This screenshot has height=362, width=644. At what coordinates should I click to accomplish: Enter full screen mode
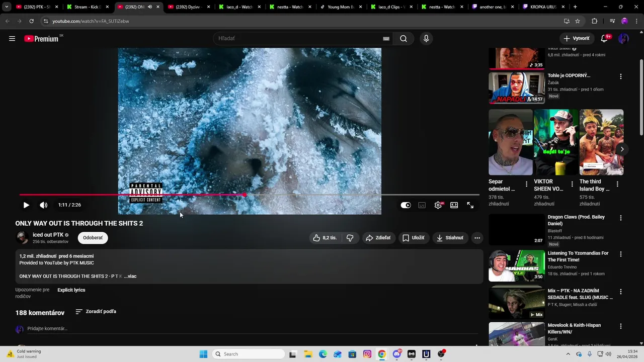point(470,205)
